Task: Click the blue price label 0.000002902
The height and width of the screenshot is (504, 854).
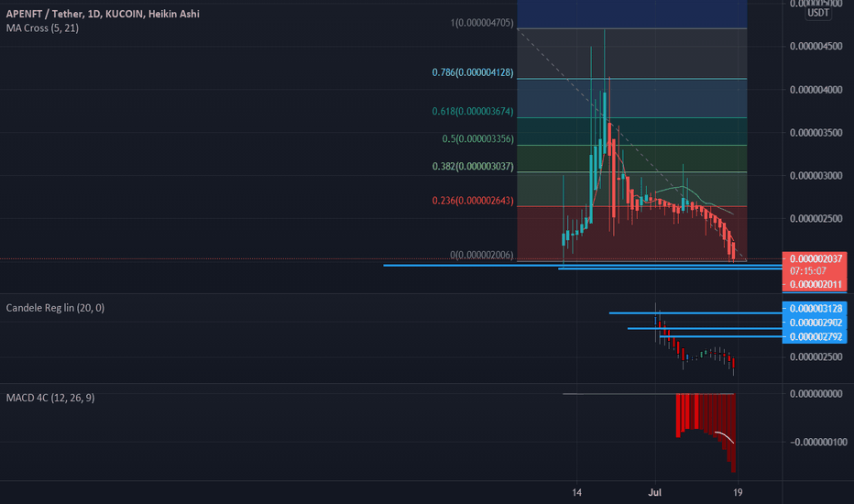Action: [816, 323]
